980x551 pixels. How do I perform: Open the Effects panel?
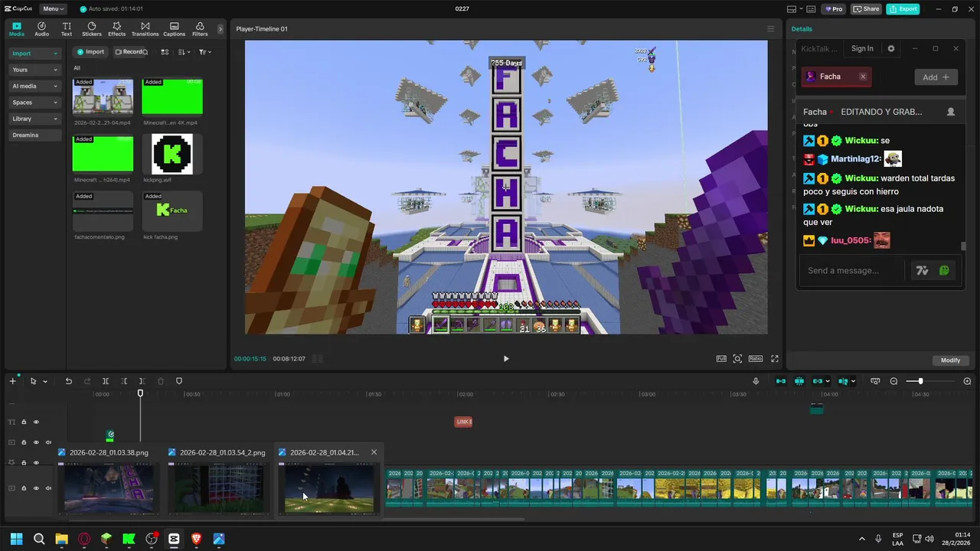(x=117, y=29)
